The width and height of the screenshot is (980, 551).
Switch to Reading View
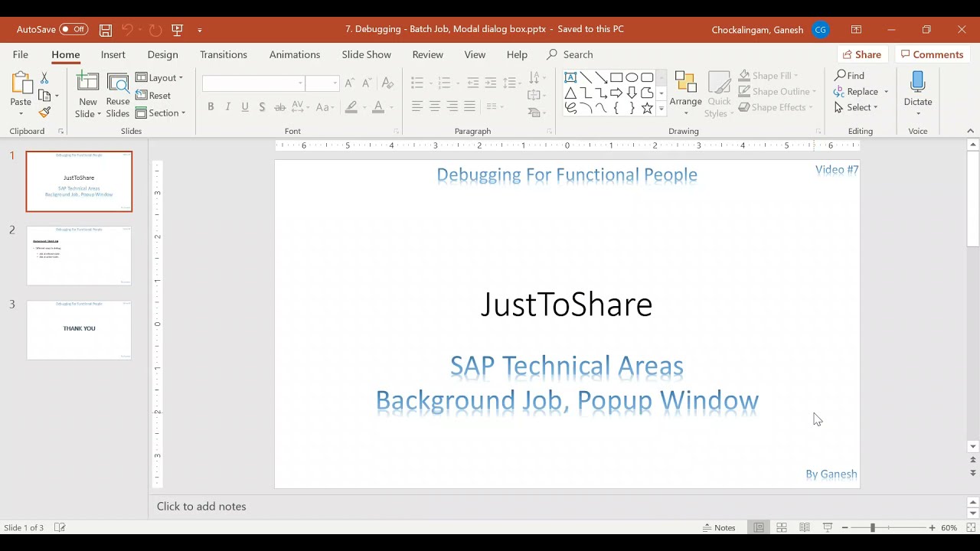tap(805, 527)
